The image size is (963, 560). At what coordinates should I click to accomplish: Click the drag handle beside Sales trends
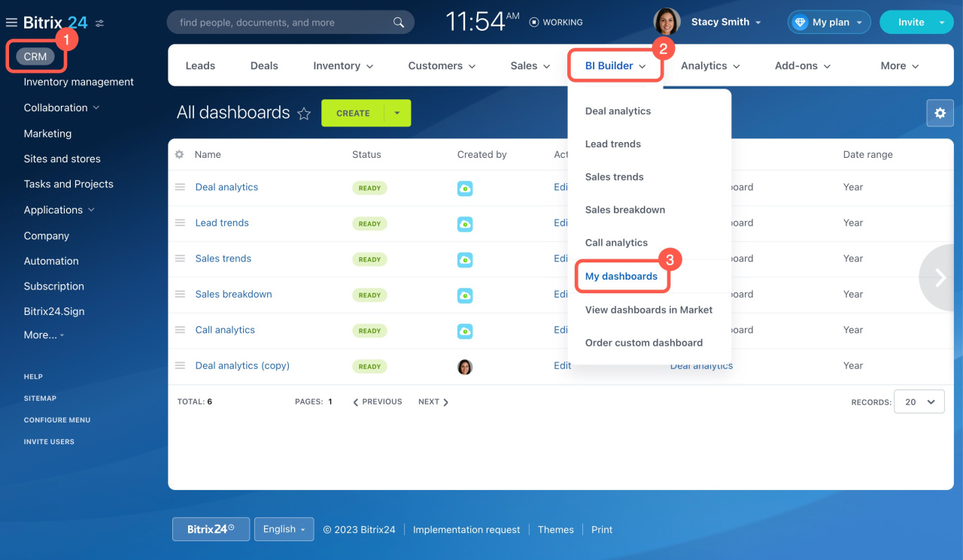pyautogui.click(x=180, y=259)
